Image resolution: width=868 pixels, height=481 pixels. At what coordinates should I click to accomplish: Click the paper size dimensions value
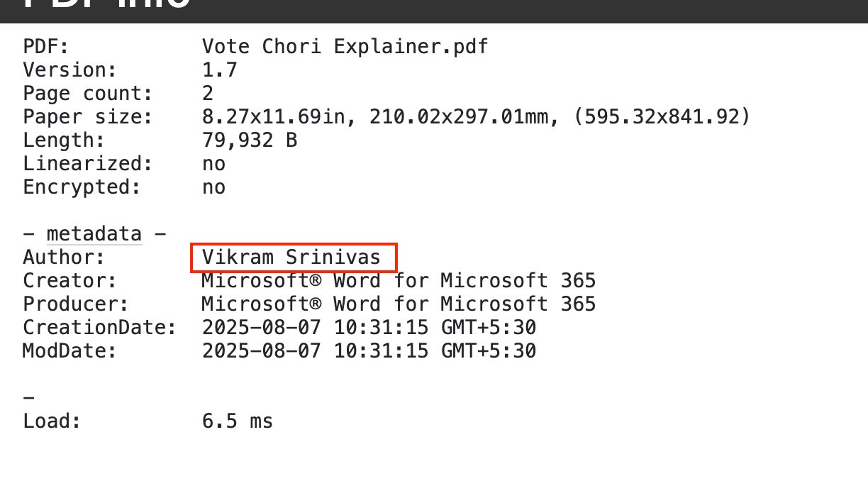475,117
